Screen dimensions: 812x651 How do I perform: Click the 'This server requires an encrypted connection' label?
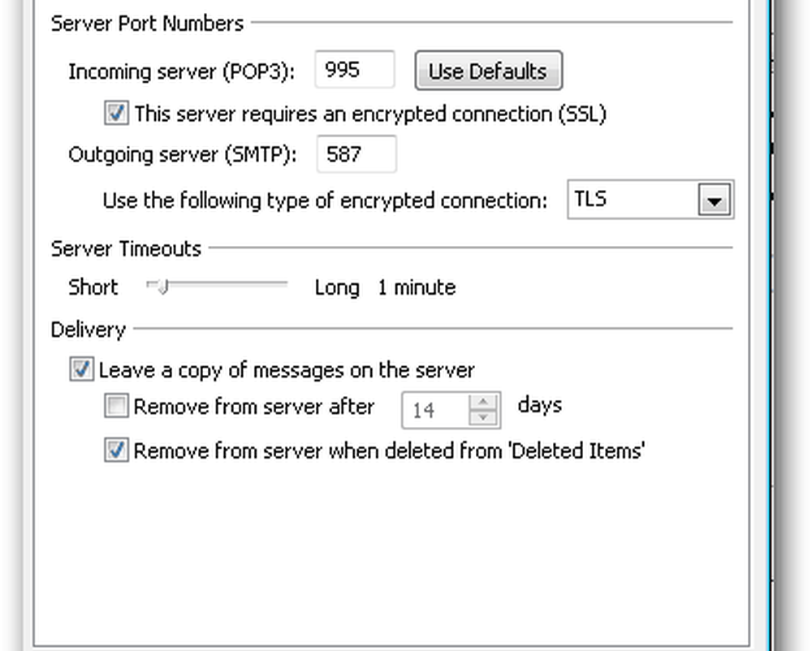[370, 114]
